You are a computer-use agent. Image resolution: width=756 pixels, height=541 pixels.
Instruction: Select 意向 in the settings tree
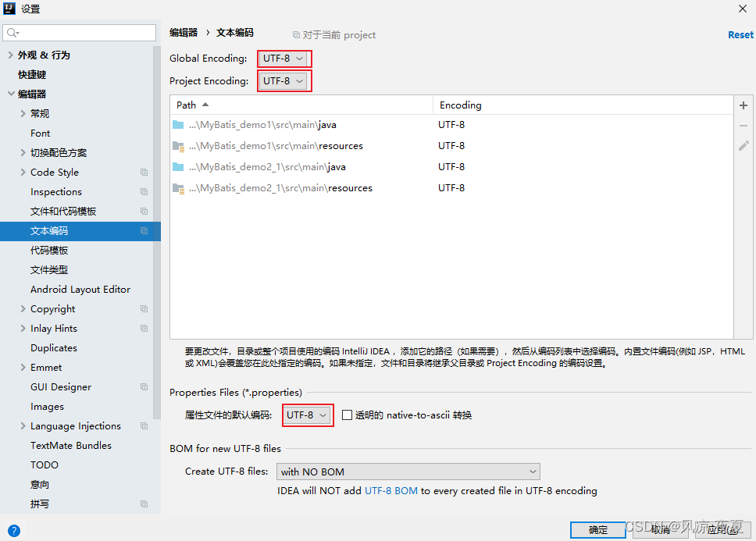click(x=40, y=485)
